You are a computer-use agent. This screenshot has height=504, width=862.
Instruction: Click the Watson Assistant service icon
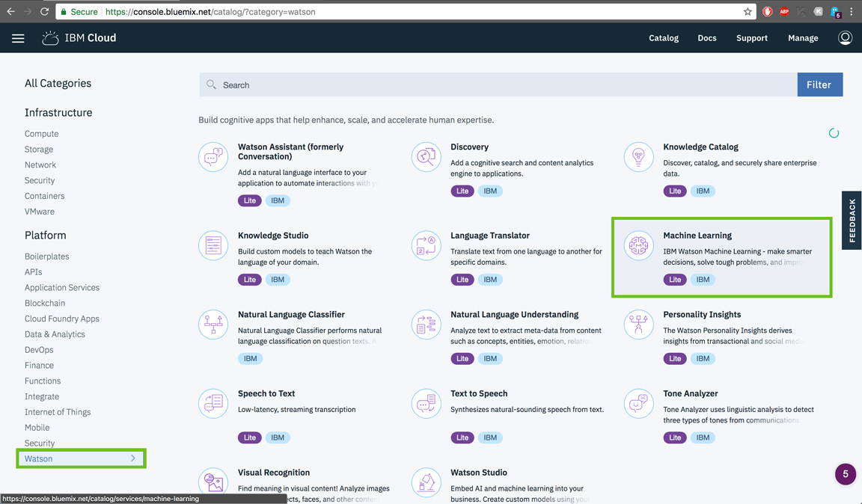(x=213, y=156)
